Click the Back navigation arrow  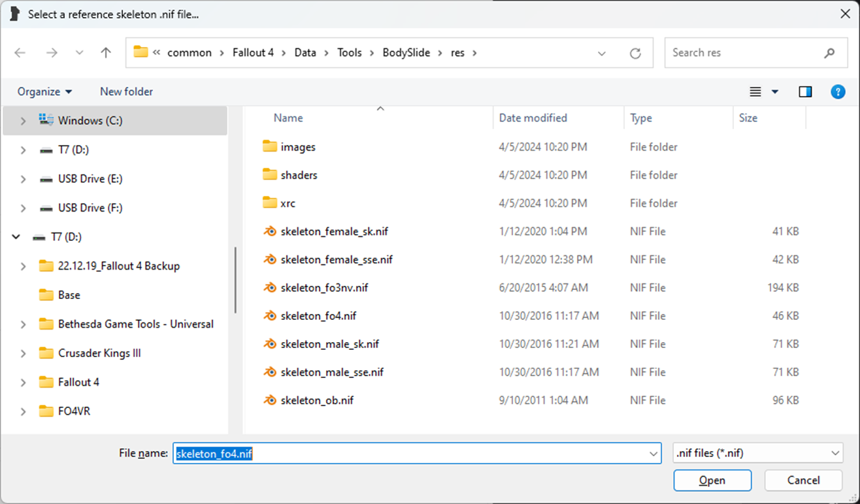(x=20, y=53)
